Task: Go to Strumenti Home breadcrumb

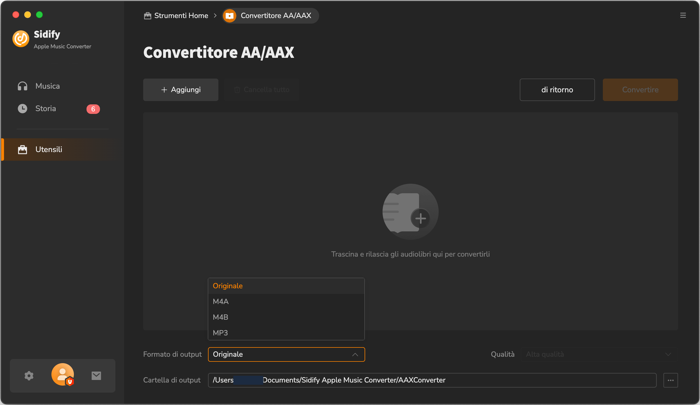Action: (176, 16)
